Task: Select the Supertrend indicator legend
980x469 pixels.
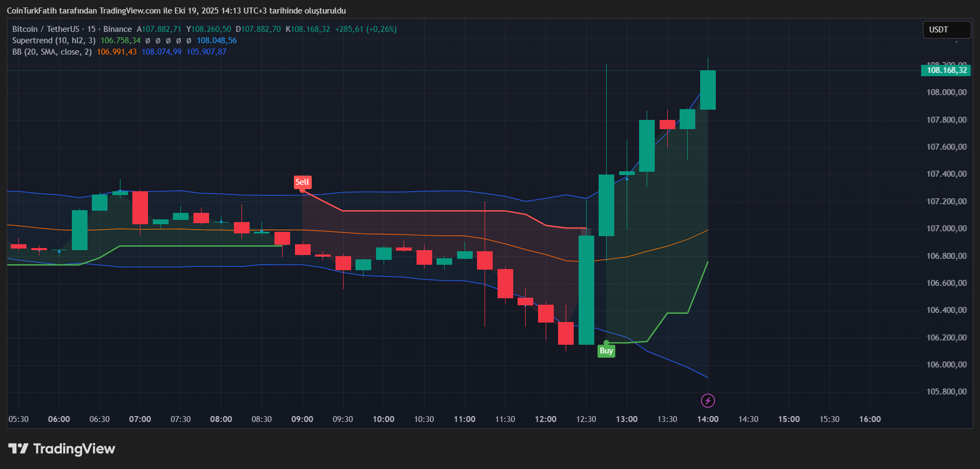Action: coord(53,41)
